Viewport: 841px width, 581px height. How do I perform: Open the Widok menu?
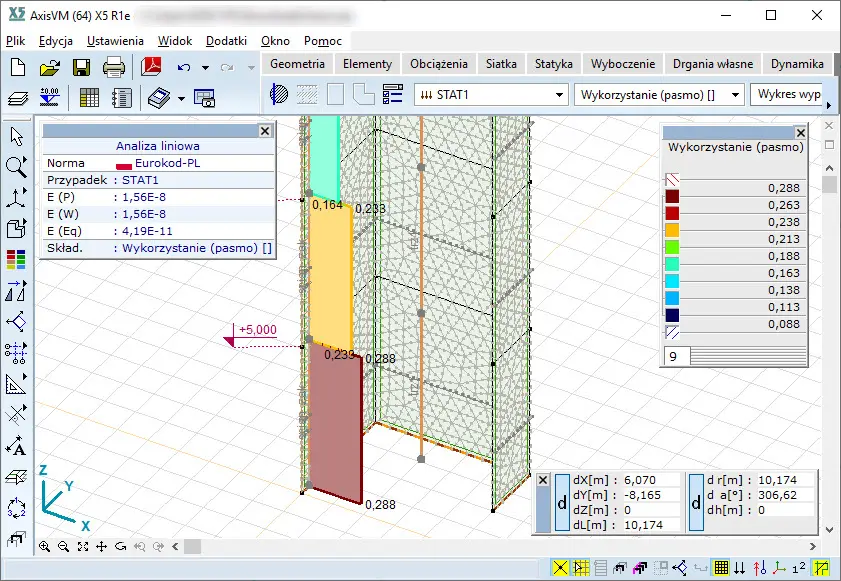coord(175,41)
